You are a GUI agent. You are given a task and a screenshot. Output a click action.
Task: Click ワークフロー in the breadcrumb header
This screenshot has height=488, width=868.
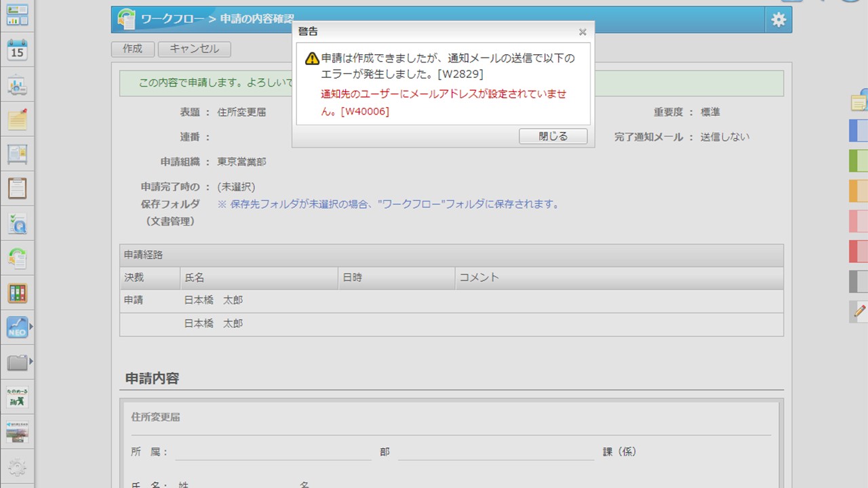[x=172, y=19]
